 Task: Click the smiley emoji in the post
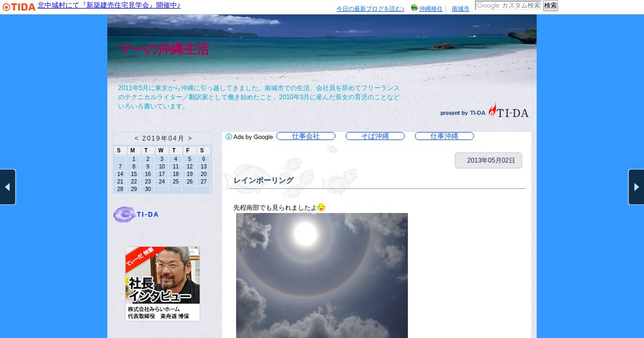click(x=321, y=208)
